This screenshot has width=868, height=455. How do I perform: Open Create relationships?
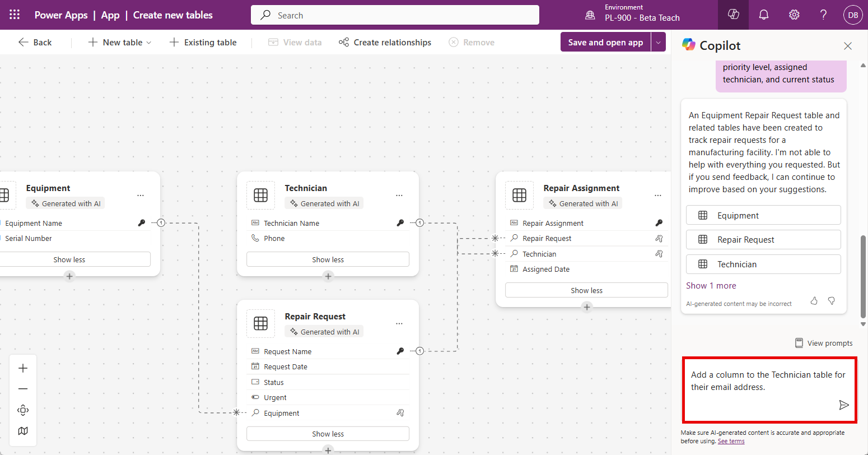tap(385, 43)
